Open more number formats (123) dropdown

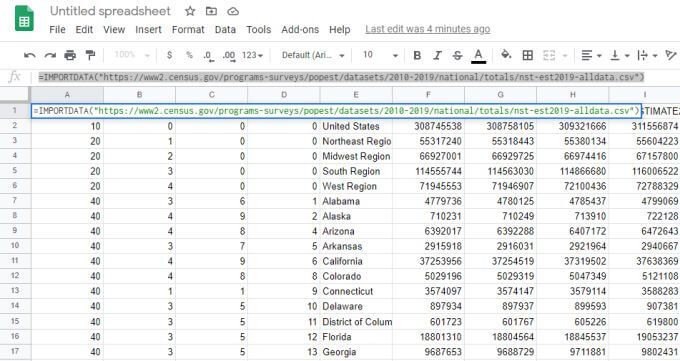click(x=252, y=55)
